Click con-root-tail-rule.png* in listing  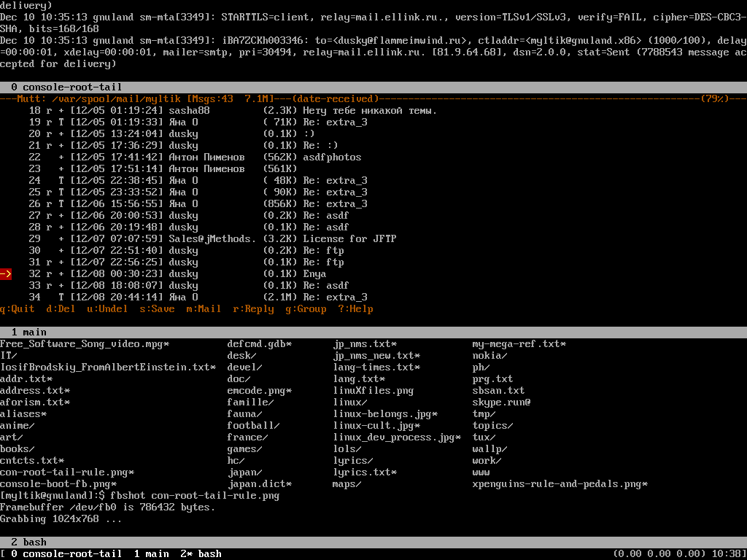[67, 472]
